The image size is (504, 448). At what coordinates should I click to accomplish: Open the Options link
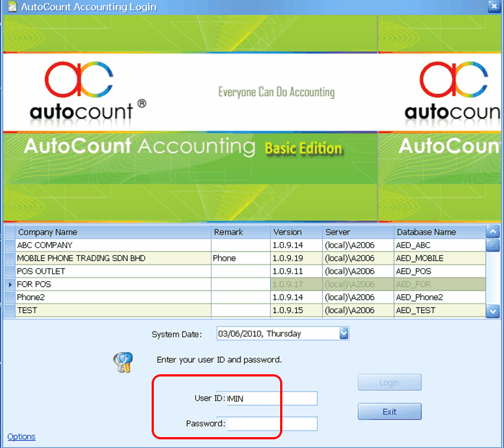(21, 436)
